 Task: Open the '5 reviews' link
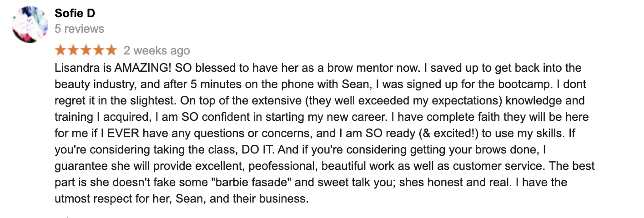pos(80,29)
